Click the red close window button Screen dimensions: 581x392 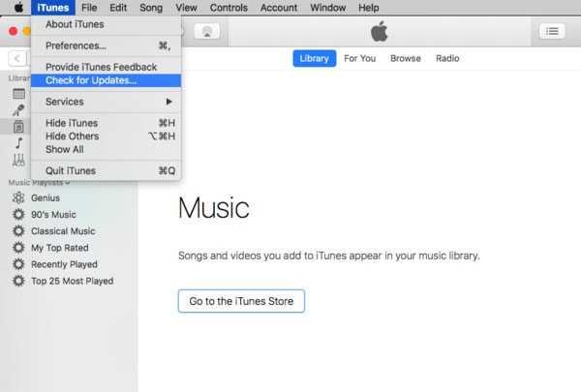click(x=14, y=32)
